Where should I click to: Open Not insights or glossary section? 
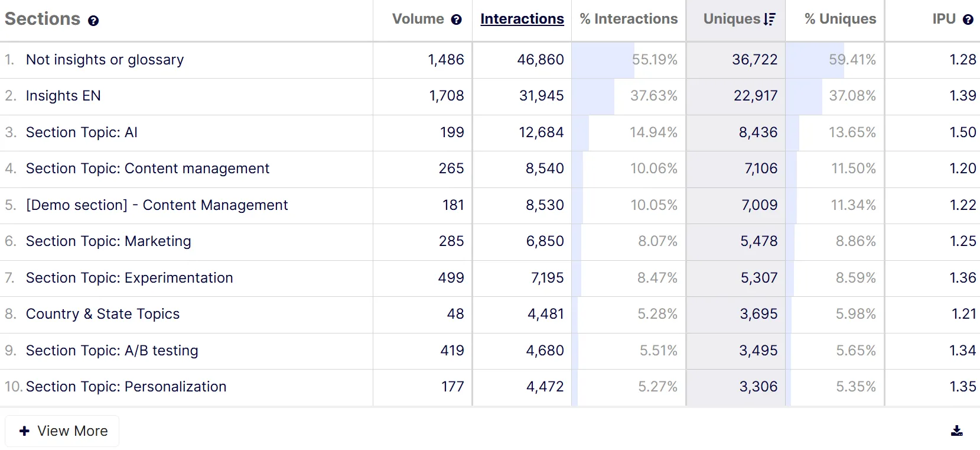[x=105, y=60]
